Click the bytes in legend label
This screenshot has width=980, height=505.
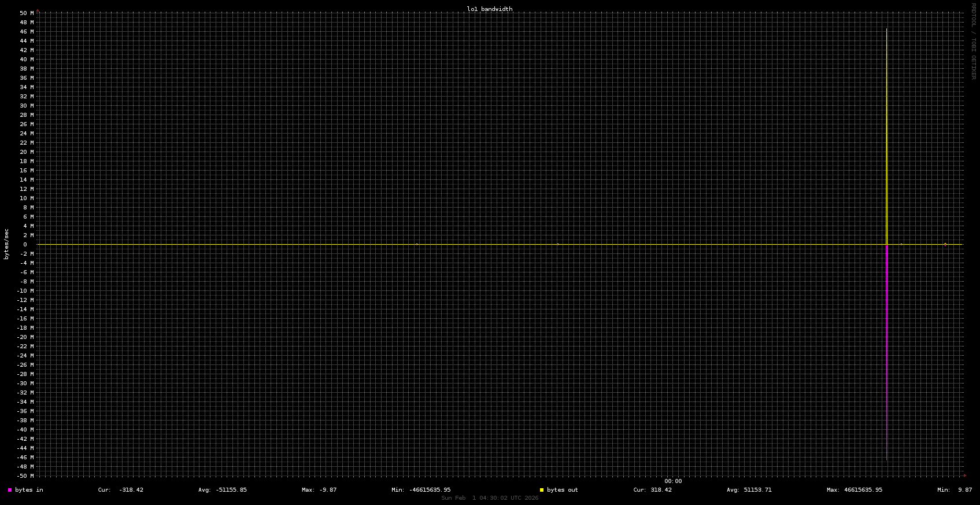(x=29, y=490)
